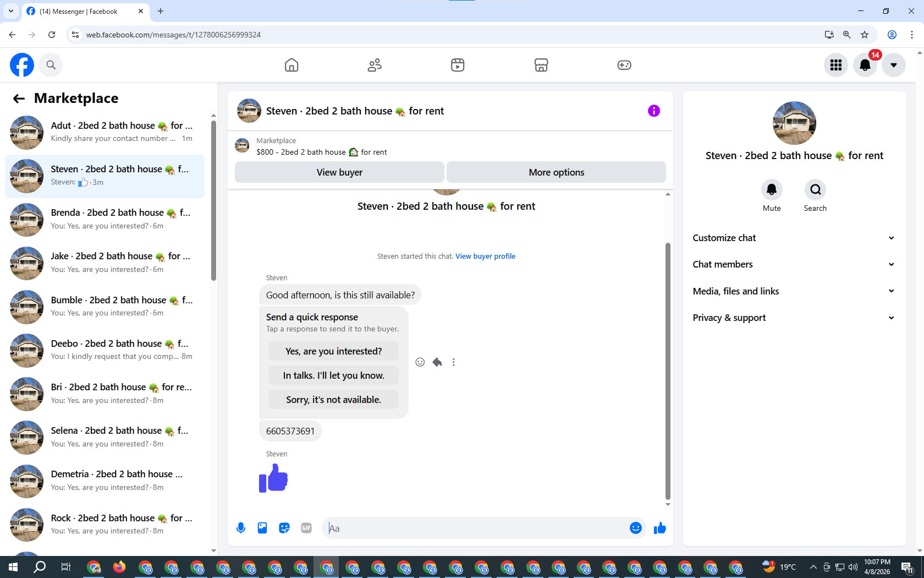924x578 pixels.
Task: Click the chat messages scrollbar
Action: 668,372
